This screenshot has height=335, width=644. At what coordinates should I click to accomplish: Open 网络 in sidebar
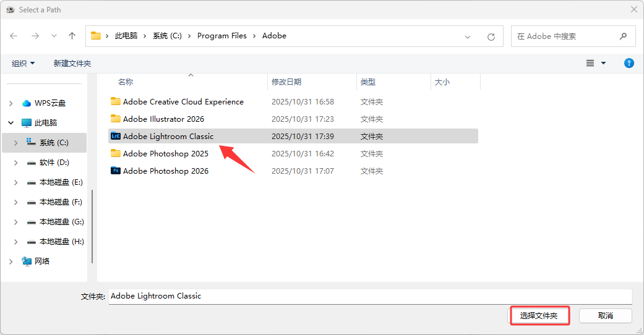(x=42, y=261)
